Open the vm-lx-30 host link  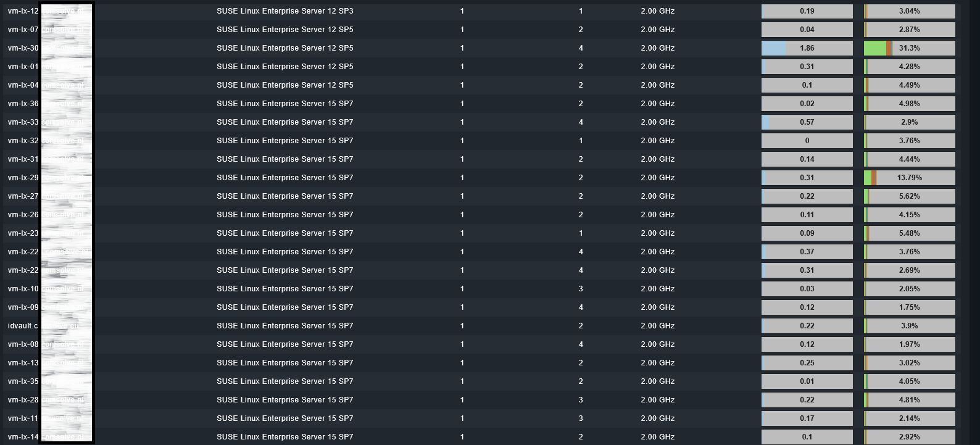(x=23, y=48)
